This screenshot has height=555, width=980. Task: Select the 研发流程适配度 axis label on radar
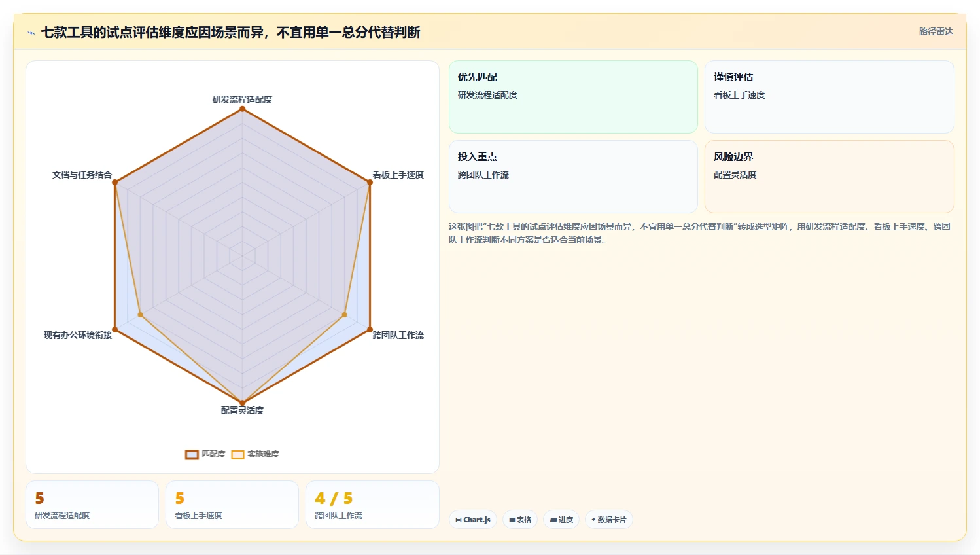pyautogui.click(x=242, y=99)
